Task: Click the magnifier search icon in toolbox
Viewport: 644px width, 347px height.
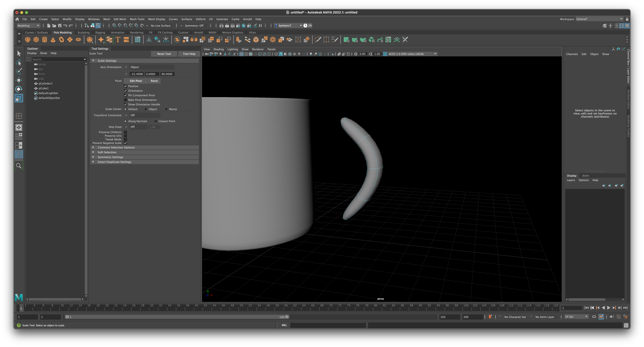Action: 19,166
